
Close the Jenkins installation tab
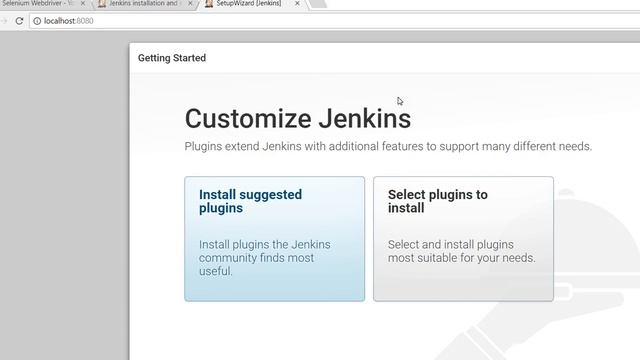pos(190,3)
